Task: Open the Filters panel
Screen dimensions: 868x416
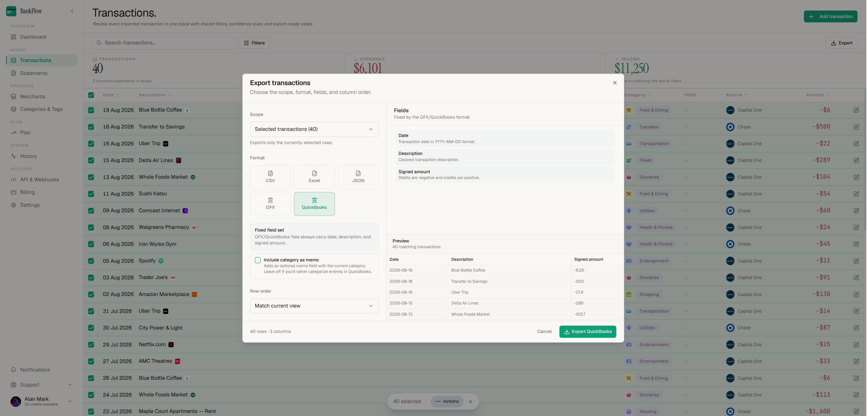Action: tap(254, 43)
